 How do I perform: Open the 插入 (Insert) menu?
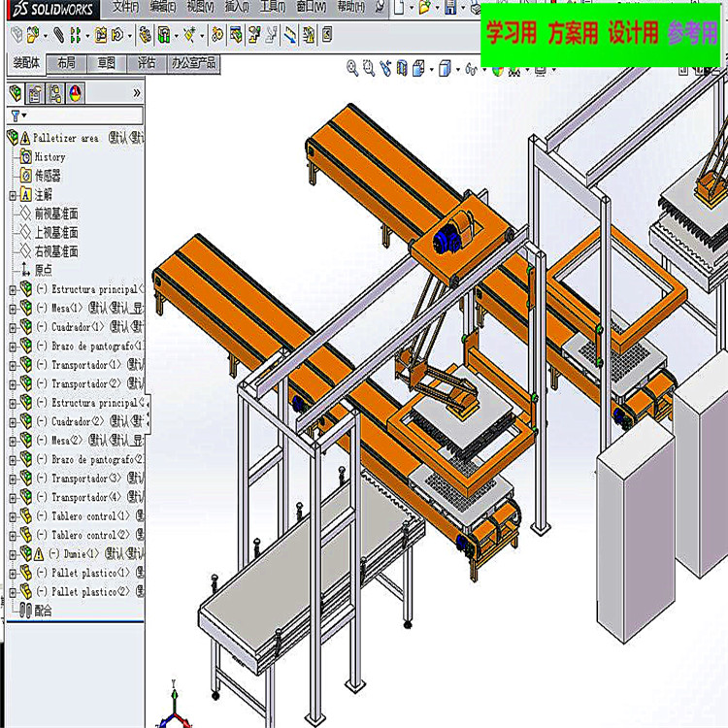[x=237, y=7]
